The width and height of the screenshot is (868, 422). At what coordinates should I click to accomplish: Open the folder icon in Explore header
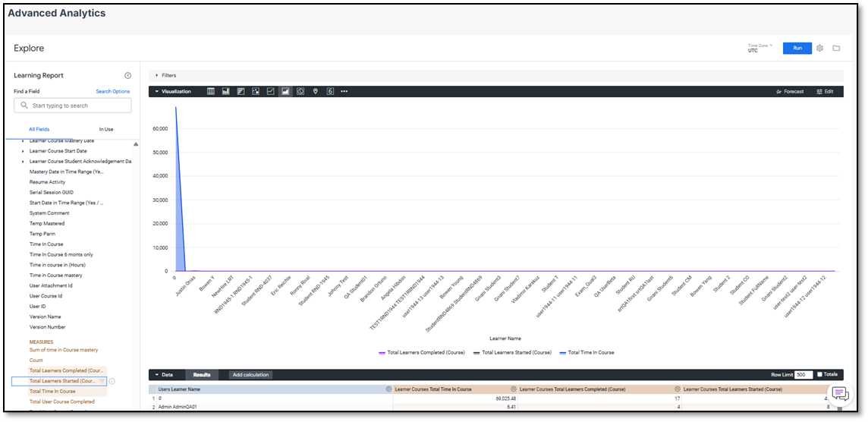(x=836, y=48)
